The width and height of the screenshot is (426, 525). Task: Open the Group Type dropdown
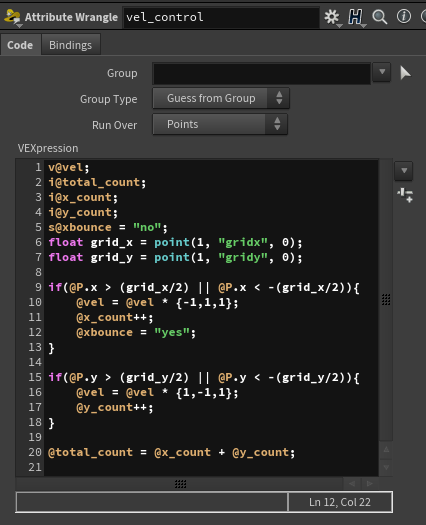[221, 98]
